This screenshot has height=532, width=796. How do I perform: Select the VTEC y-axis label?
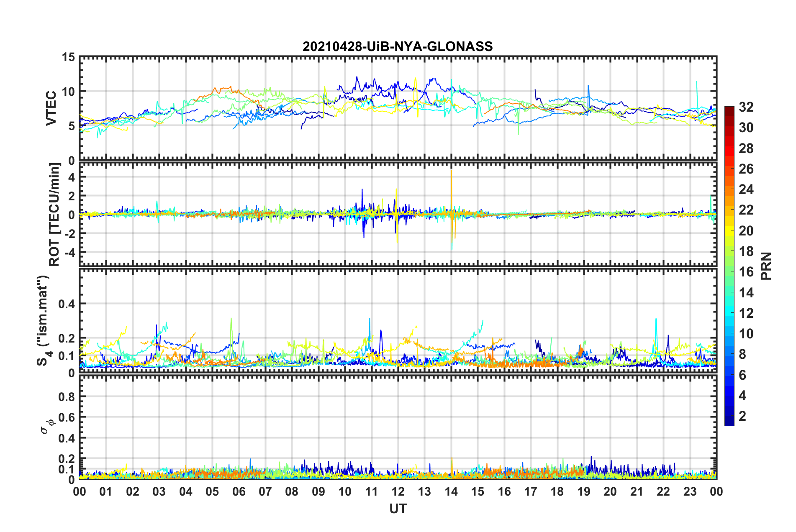tap(51, 108)
